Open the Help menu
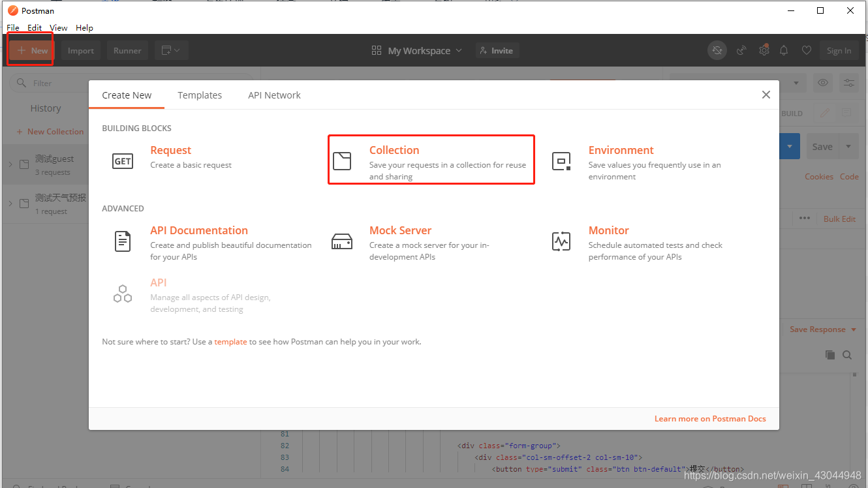 pos(84,27)
